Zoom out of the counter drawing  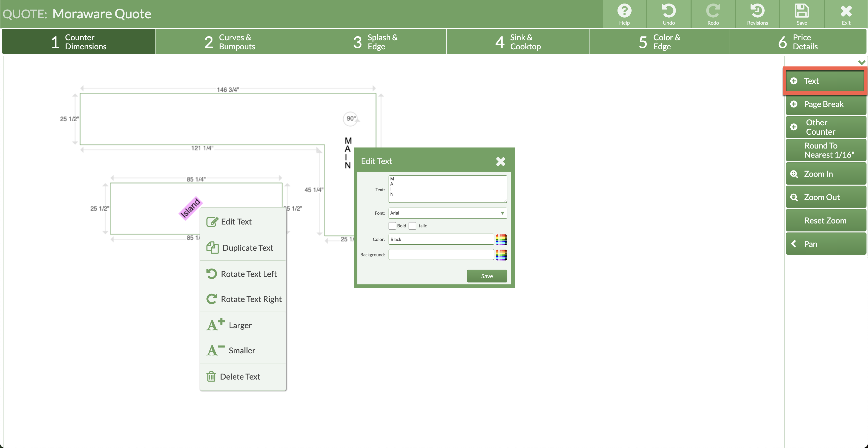825,197
